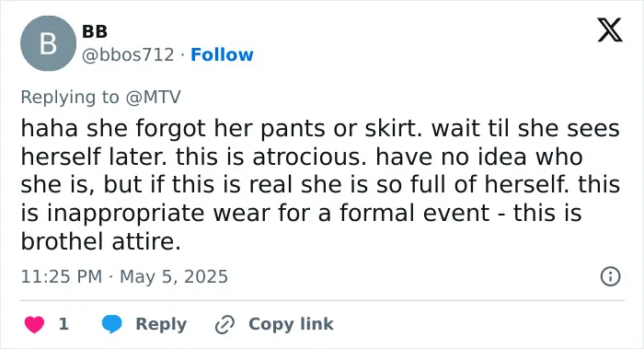
Task: Click the blue reply speech bubble icon
Action: (111, 323)
